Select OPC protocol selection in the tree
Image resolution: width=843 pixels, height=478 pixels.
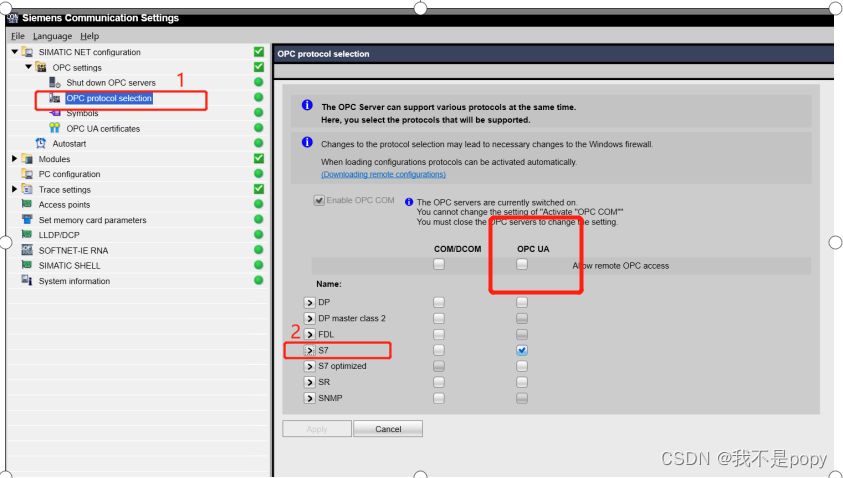(109, 98)
